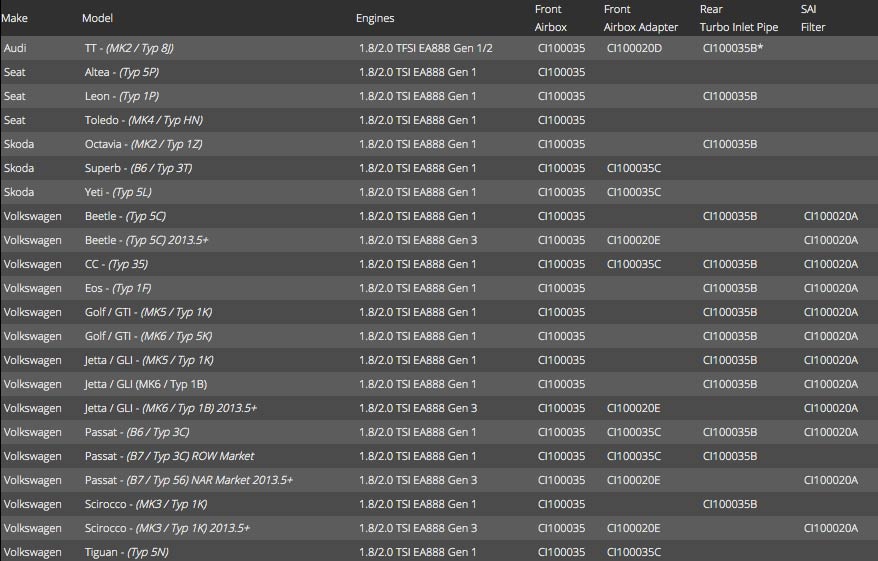Select Scirocco - (MK3 / Typ 1K) Gen 1 model
Viewport: 878px width, 561px height.
146,504
